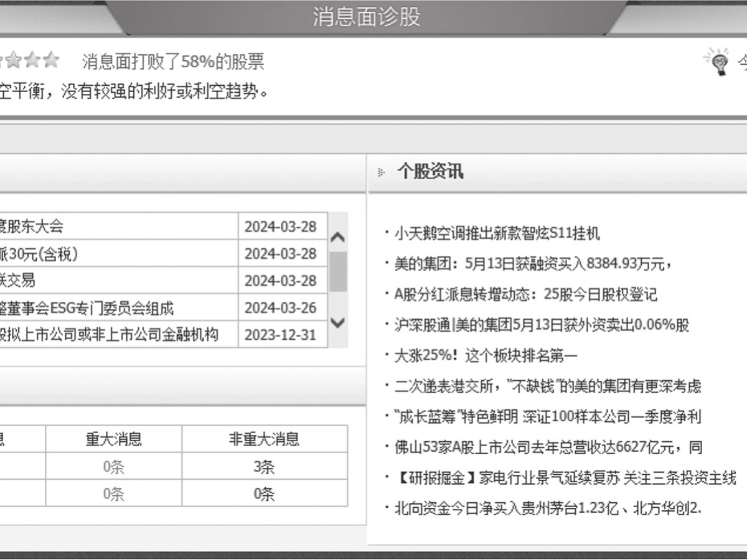Open news "成长蓝筹"特色鲜明 深证100样本公司
Screen dimensions: 747x560
coord(548,417)
